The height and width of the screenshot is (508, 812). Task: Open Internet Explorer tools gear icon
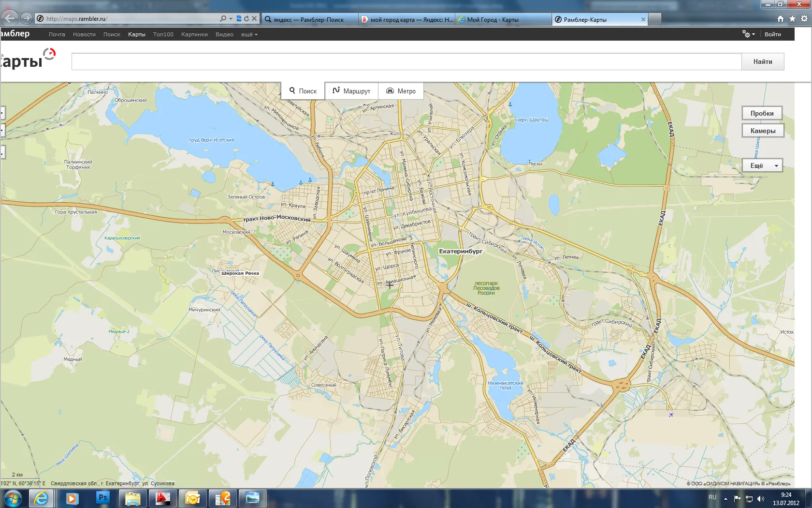(804, 19)
